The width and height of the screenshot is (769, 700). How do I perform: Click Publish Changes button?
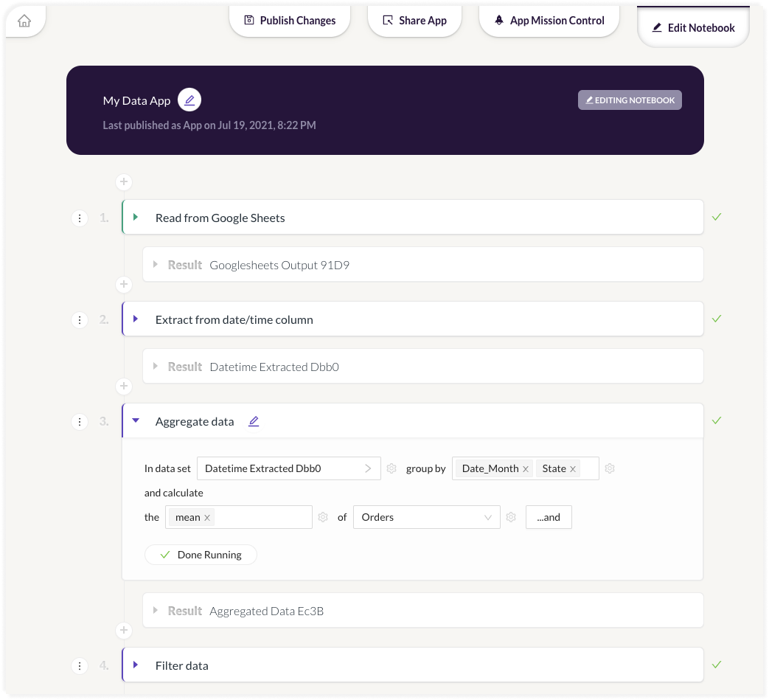[x=290, y=21]
